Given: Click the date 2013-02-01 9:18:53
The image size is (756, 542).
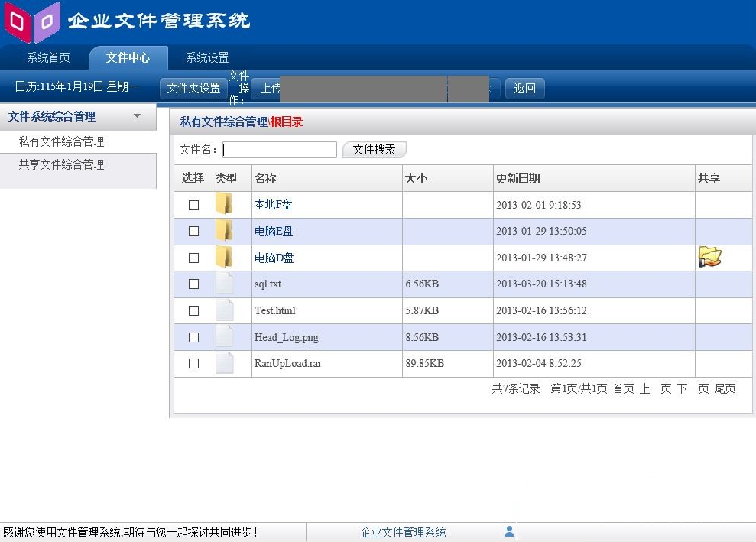Looking at the screenshot, I should point(539,205).
